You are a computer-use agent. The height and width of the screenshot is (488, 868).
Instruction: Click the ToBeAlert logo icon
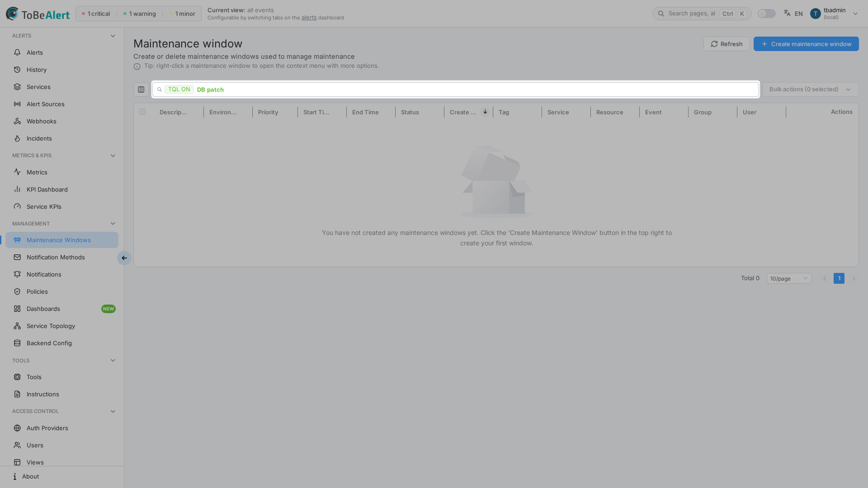coord(12,14)
